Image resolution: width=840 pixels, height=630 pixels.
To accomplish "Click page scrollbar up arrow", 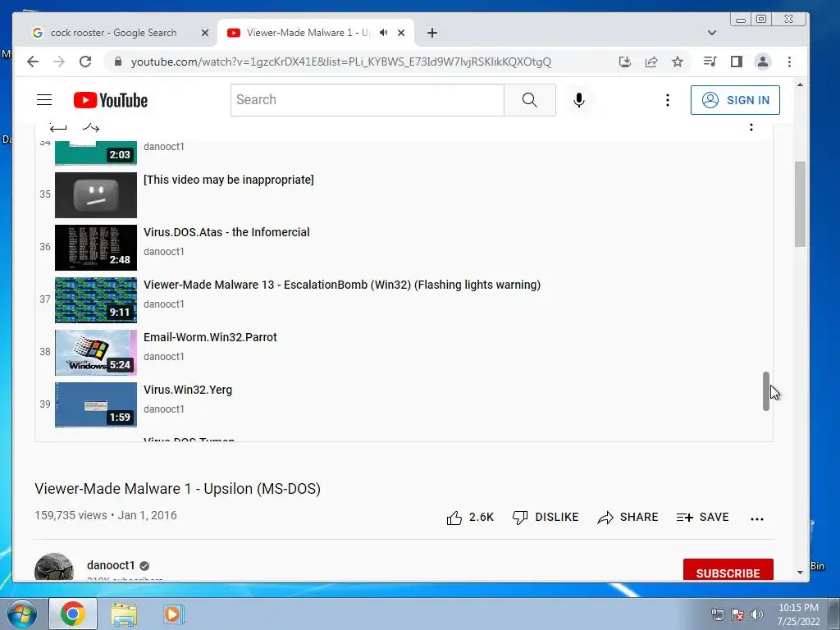I will (800, 84).
